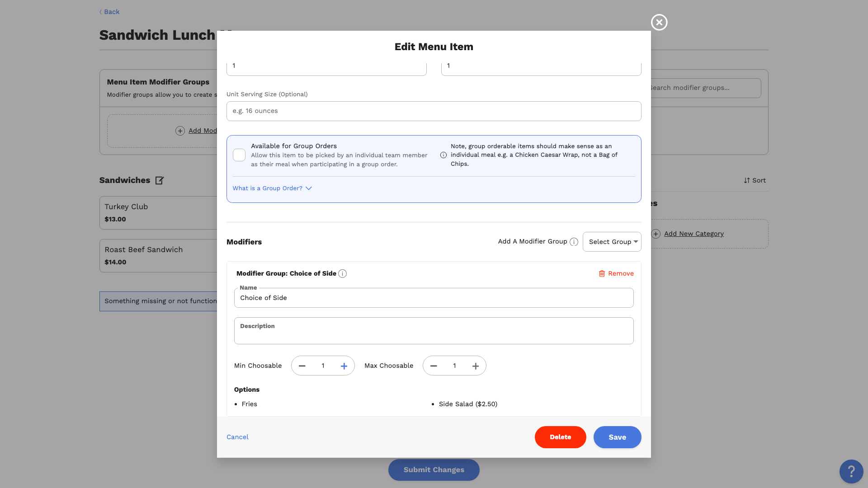Click the Something missing or not functioning banner
868x488 pixels.
click(158, 301)
